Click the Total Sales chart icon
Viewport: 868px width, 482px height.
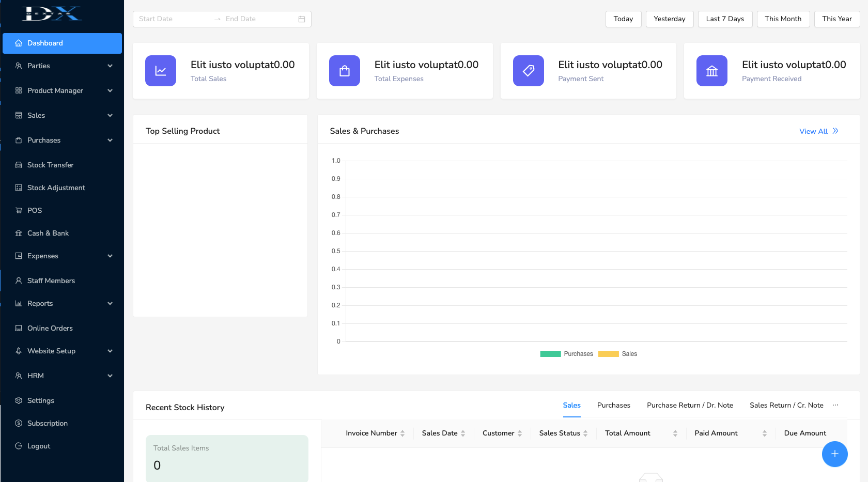(161, 71)
